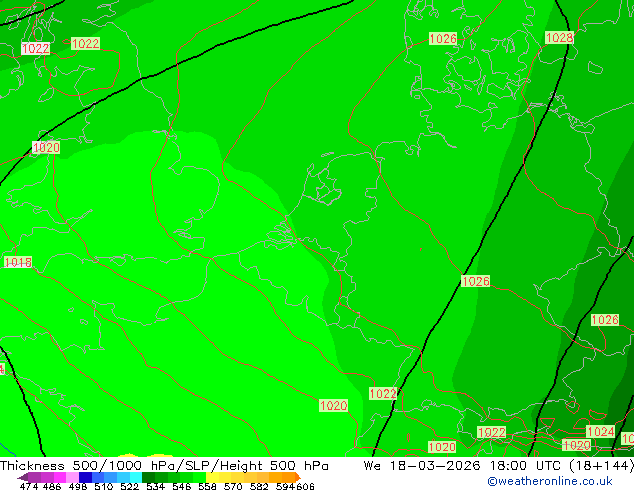Image resolution: width=634 pixels, height=490 pixels.
Task: Click the 1024 isobar label
Action: 600,432
